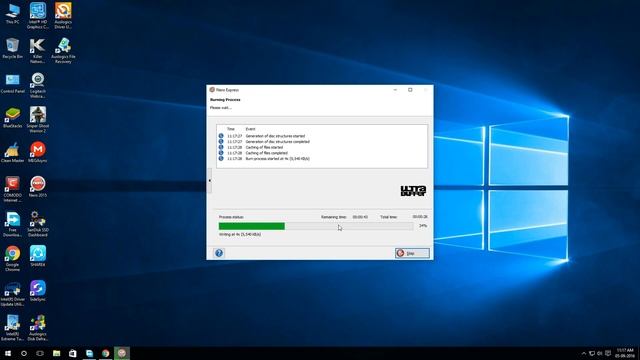640x360 pixels.
Task: Open SanDisk SSD Dashboard desktop shortcut
Action: 38,224
